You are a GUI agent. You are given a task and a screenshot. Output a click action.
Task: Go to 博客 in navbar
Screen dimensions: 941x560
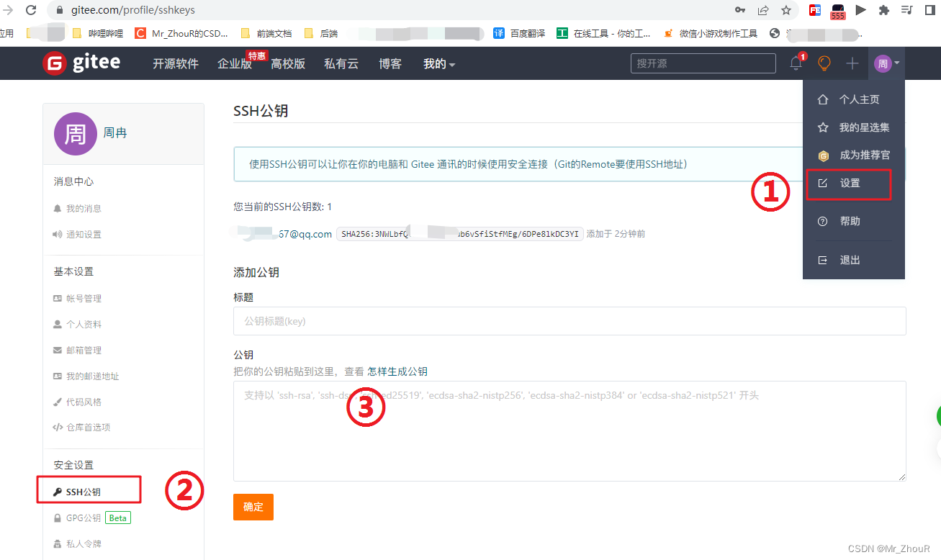[390, 64]
